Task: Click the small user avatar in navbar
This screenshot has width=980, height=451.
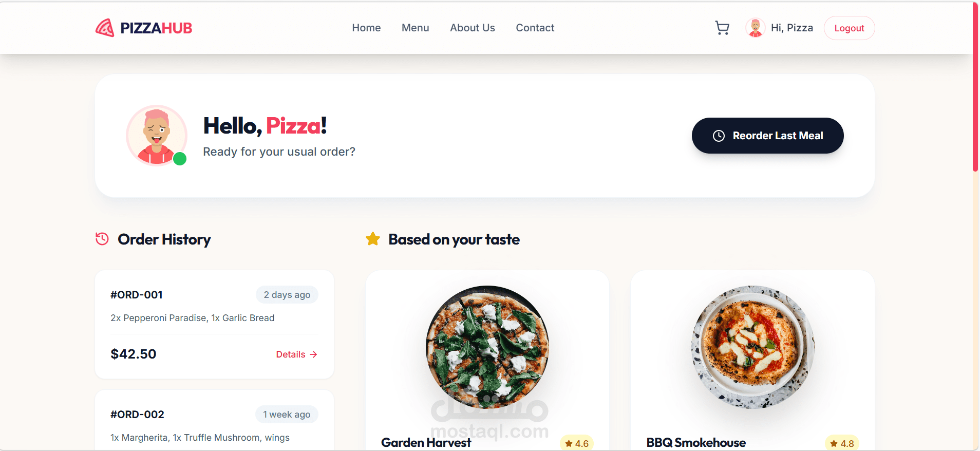Action: pos(755,28)
